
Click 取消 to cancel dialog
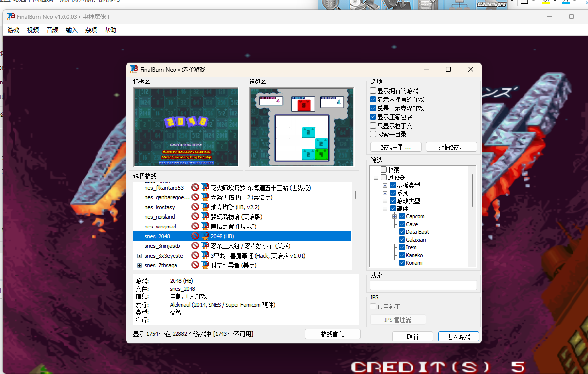pos(413,337)
